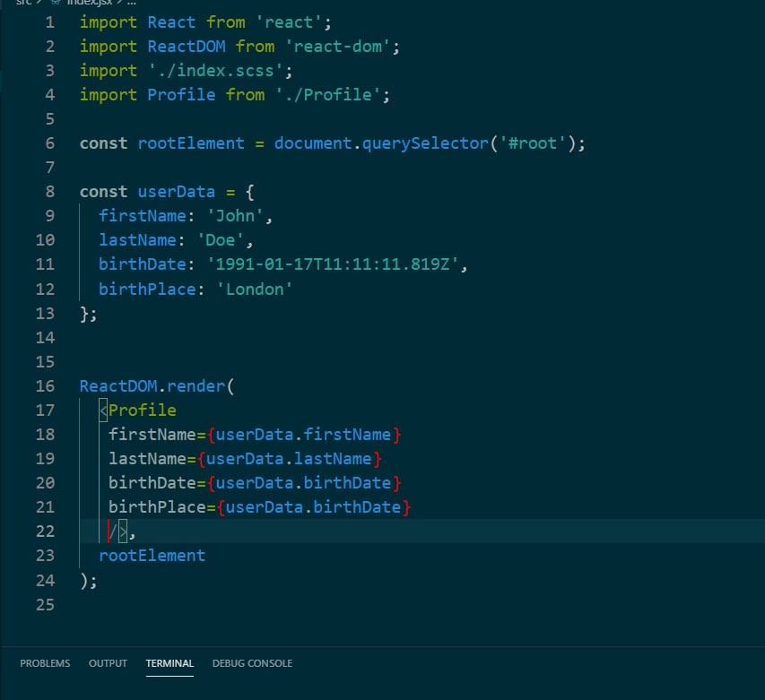Click userData.firstName on line 18
The image size is (765, 700).
pos(303,435)
